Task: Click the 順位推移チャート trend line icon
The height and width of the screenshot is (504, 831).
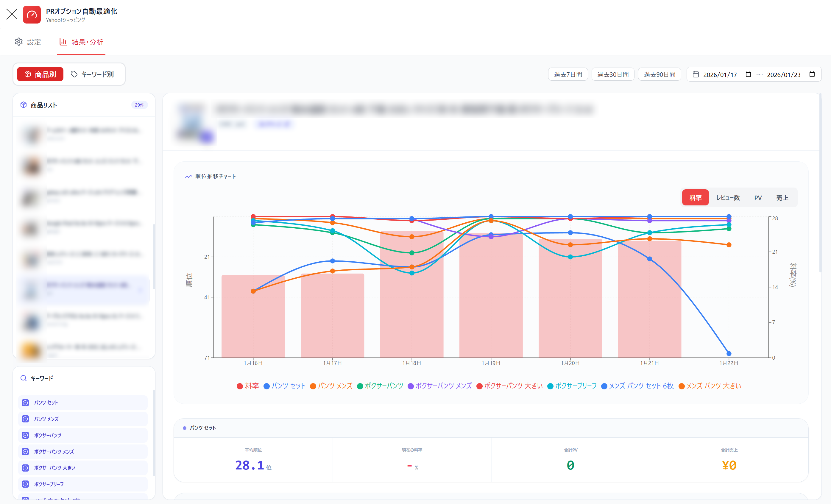Action: coord(188,176)
